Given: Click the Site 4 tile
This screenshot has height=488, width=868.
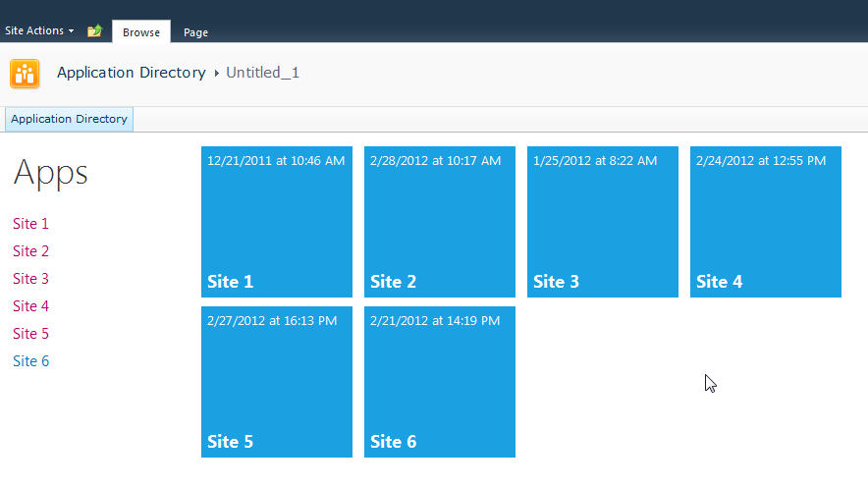Looking at the screenshot, I should click(x=766, y=222).
